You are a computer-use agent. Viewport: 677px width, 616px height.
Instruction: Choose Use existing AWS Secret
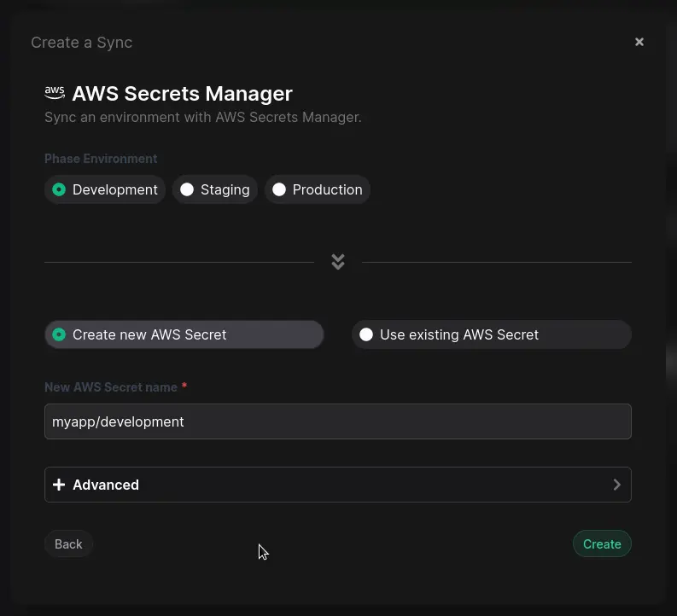[491, 334]
